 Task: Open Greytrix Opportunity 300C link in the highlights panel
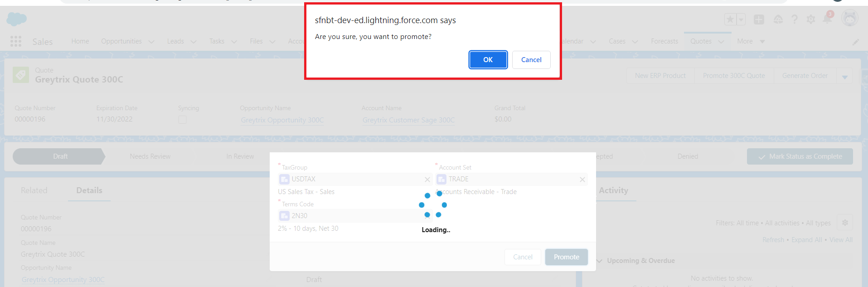coord(282,120)
